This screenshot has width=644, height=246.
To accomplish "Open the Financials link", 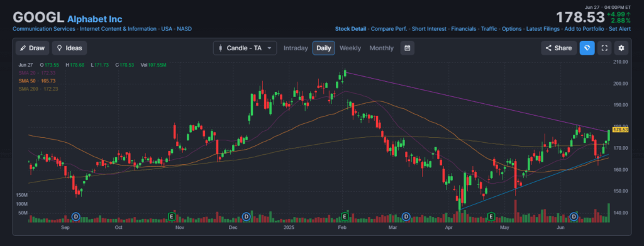I will point(464,29).
